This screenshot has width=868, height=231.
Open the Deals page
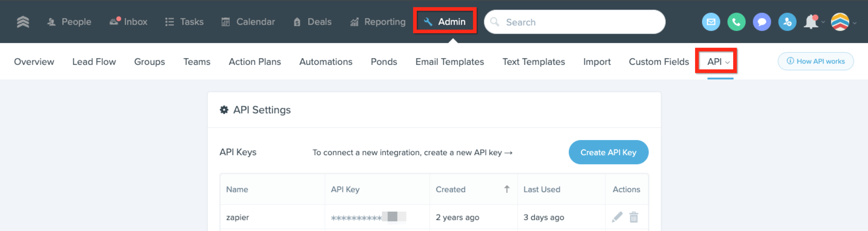point(312,22)
